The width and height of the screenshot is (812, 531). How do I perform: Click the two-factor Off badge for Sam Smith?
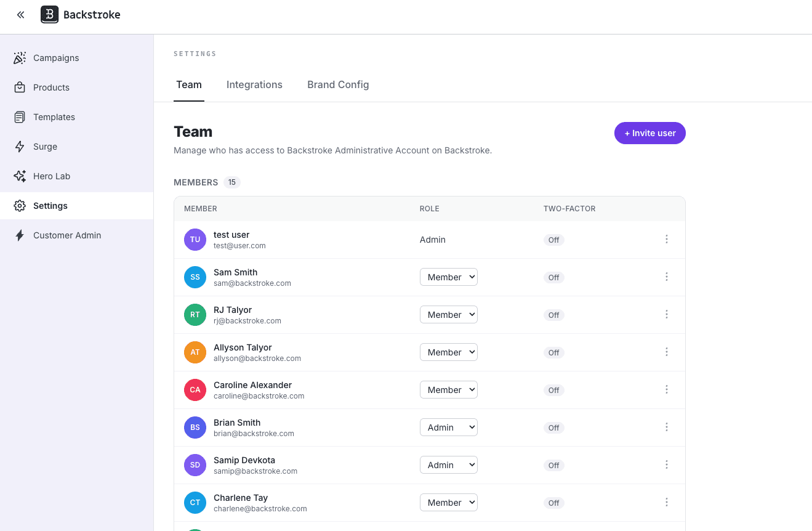click(x=554, y=278)
